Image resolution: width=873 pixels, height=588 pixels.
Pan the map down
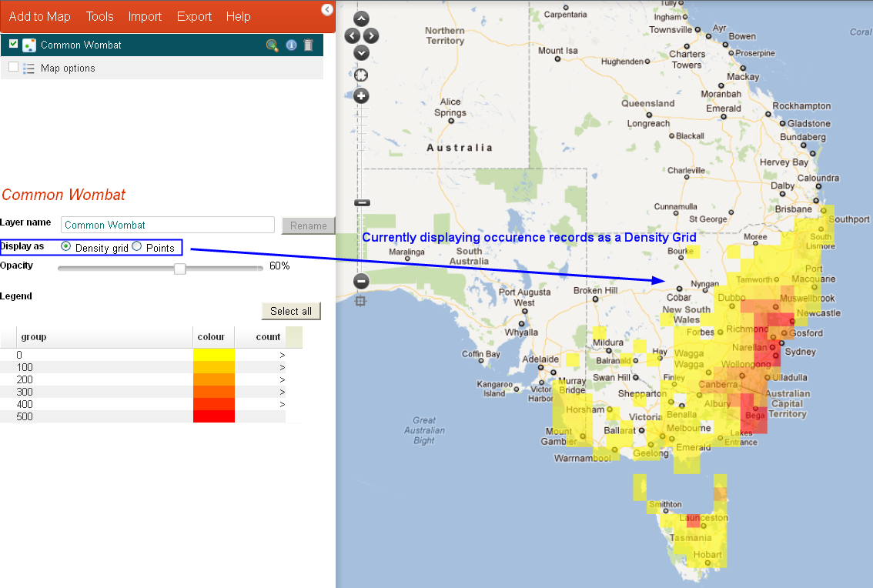pyautogui.click(x=361, y=52)
